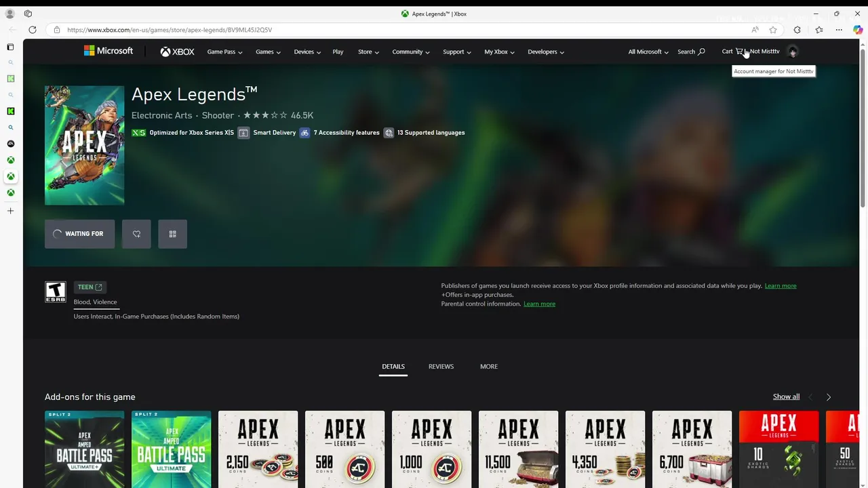This screenshot has width=868, height=488.
Task: Open the Copilot icon in browser toolbar
Action: (858, 30)
